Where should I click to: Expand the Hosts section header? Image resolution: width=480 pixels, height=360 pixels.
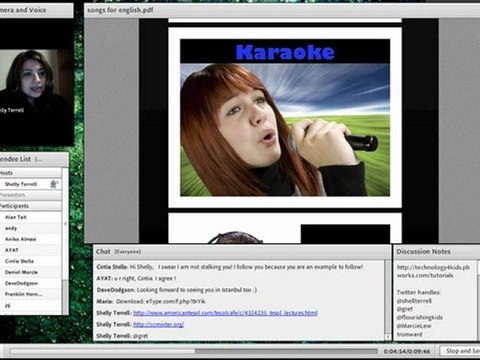(31, 173)
